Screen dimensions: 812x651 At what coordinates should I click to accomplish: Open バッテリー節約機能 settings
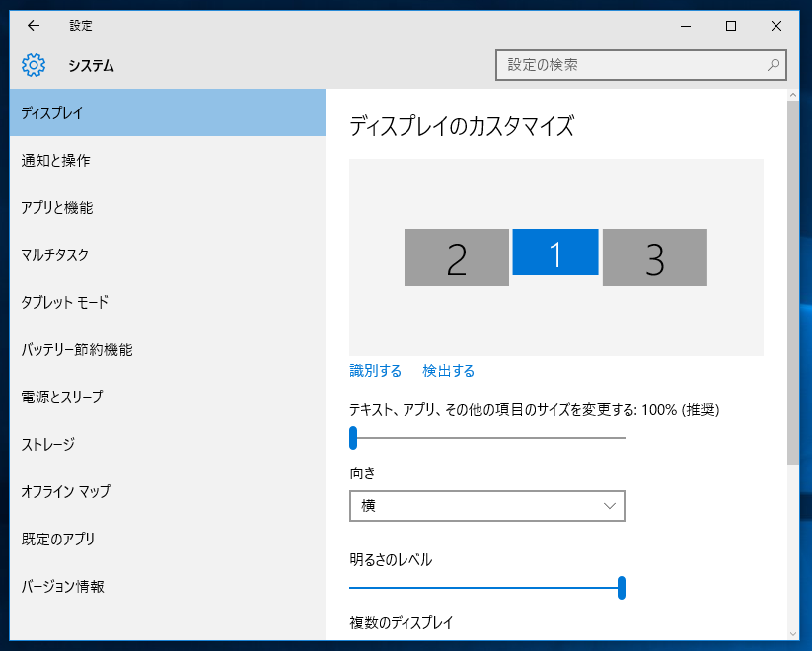pos(168,349)
